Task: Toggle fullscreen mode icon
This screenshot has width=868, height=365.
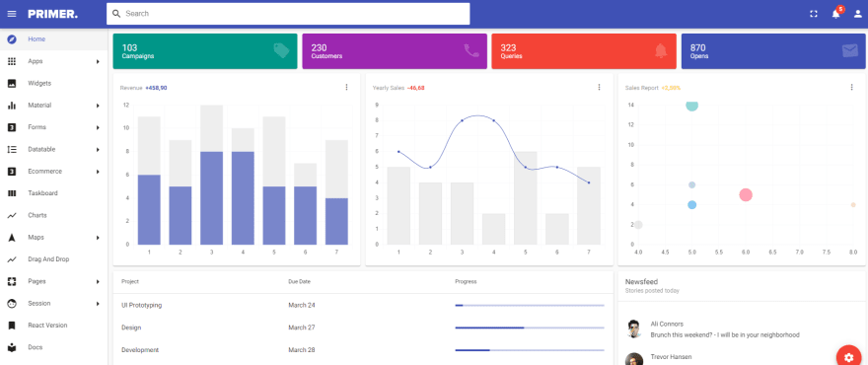Action: pos(813,14)
